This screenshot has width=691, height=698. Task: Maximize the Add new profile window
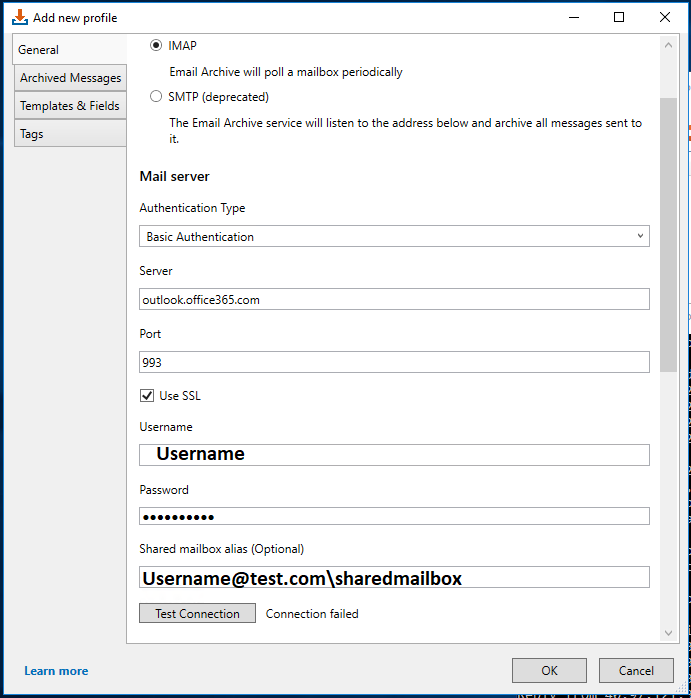click(x=619, y=17)
